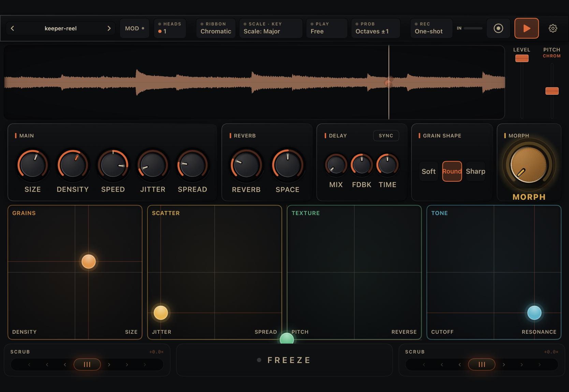Click the record circle button
The image size is (569, 392).
tap(498, 28)
